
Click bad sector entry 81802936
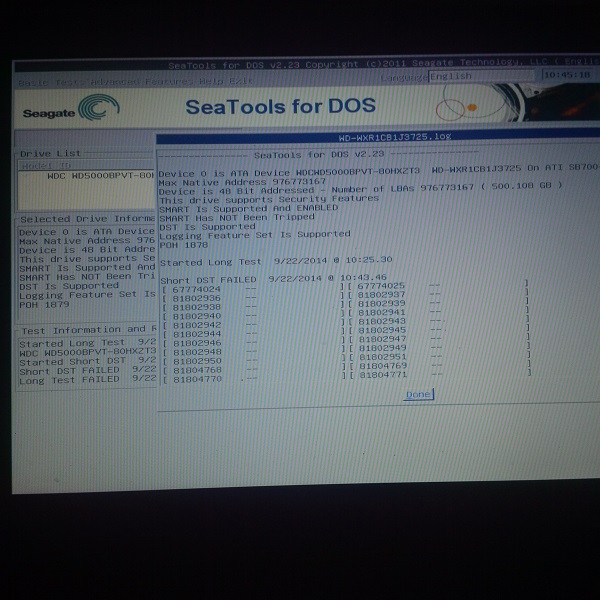[x=196, y=298]
